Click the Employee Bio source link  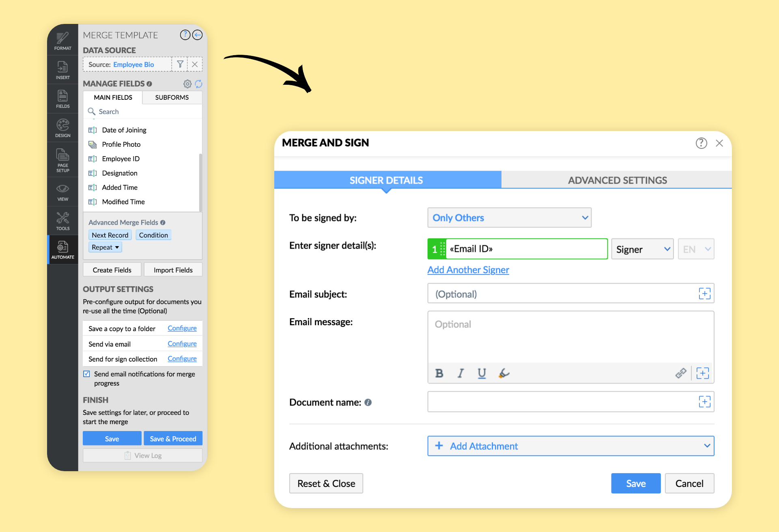pos(133,64)
